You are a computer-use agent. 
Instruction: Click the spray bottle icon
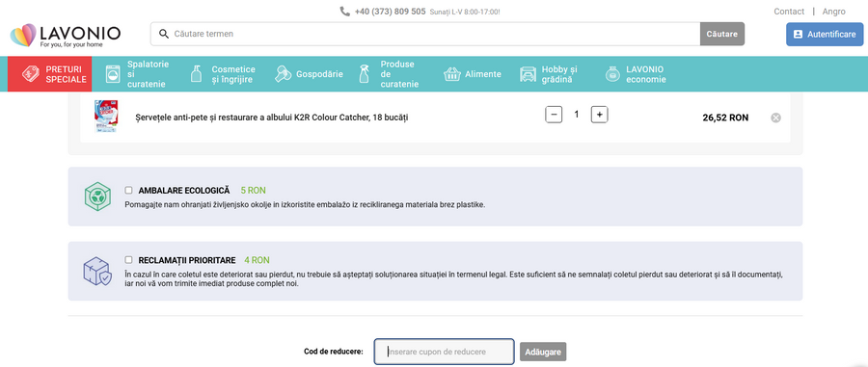pos(365,74)
